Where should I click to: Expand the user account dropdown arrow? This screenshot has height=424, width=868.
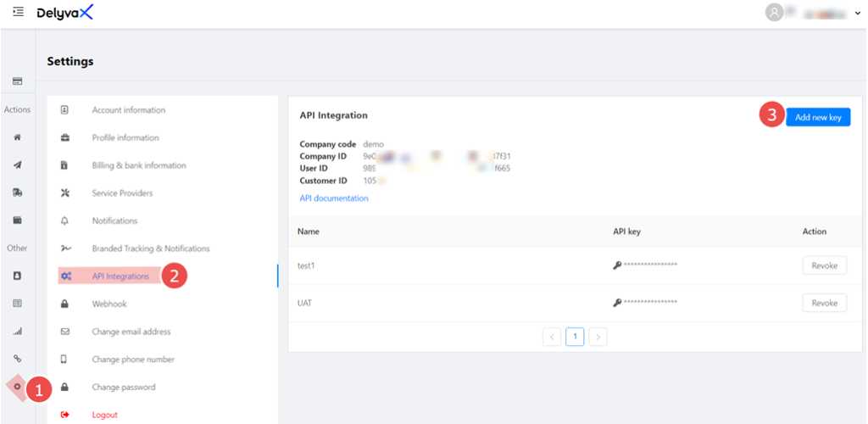[x=857, y=13]
